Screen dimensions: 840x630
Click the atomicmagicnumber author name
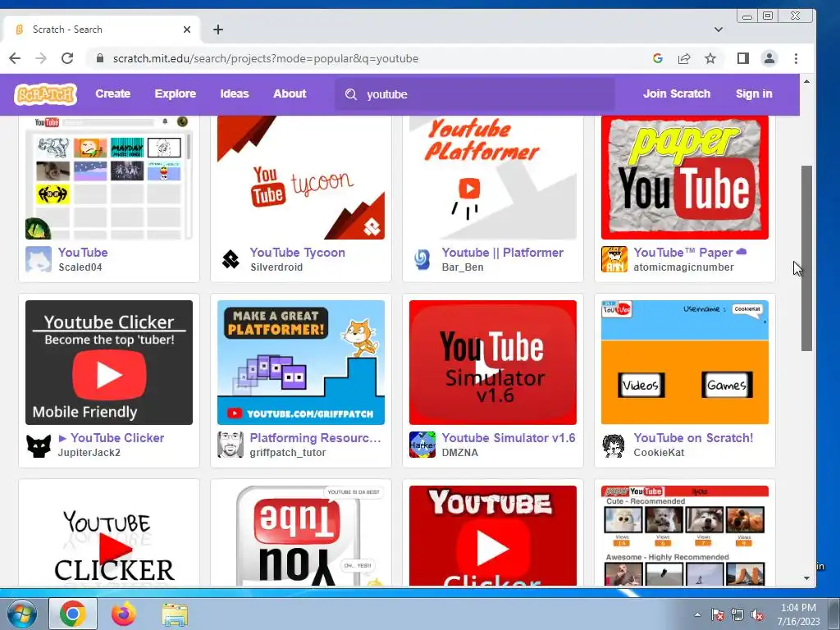click(683, 267)
